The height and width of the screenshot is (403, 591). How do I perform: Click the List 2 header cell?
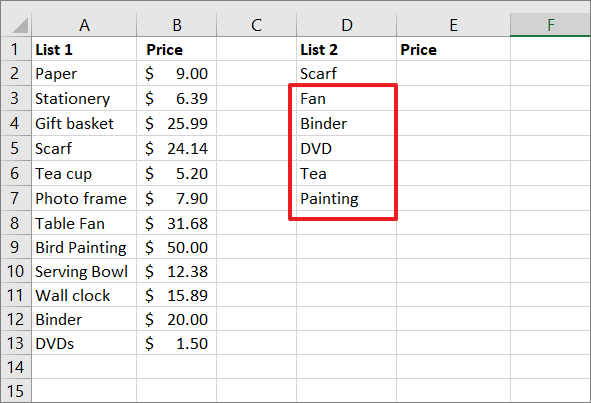point(346,49)
